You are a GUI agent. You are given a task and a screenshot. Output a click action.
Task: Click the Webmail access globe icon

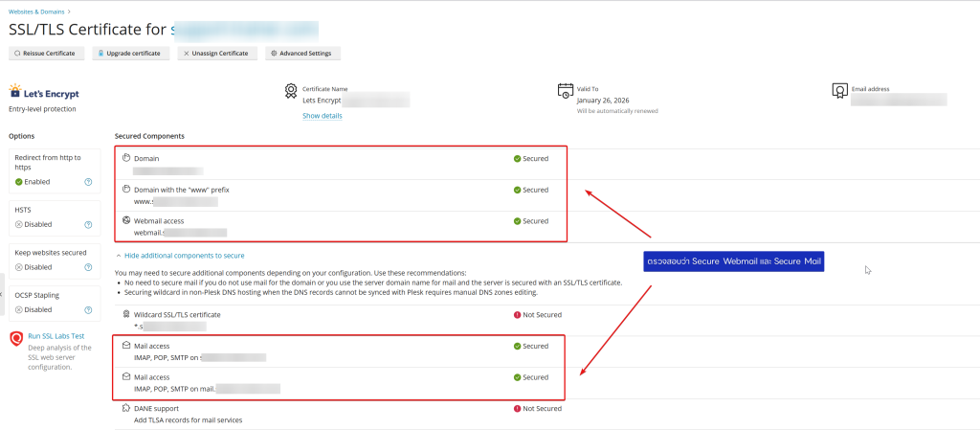(125, 220)
